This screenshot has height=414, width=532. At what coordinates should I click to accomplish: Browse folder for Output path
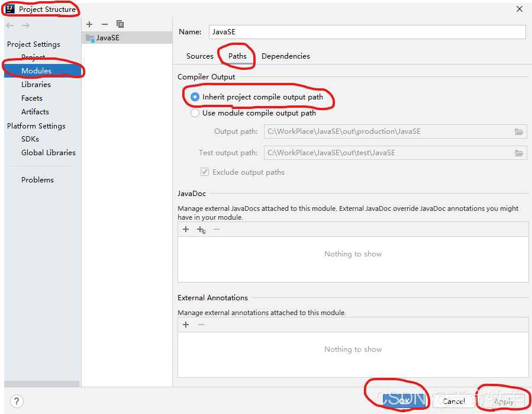point(519,131)
